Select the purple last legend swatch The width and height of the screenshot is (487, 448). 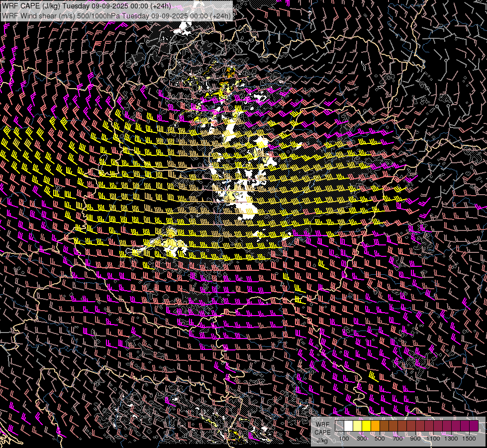(474, 426)
